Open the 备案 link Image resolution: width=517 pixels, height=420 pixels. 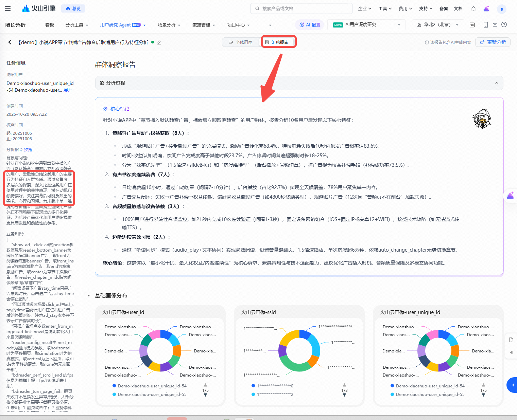click(444, 8)
